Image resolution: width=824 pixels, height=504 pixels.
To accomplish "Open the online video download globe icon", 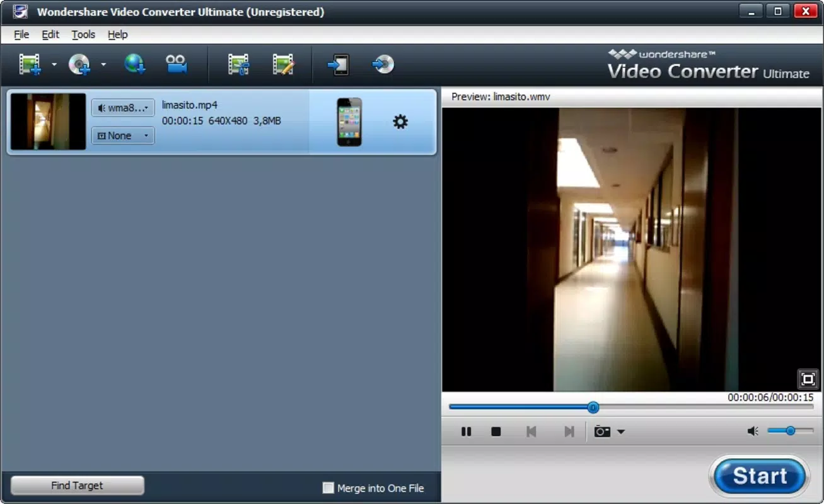I will 134,64.
